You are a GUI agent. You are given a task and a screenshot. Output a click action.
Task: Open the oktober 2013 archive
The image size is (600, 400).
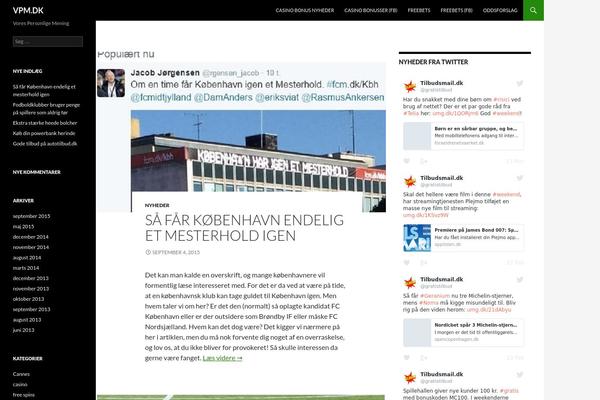[x=28, y=299]
